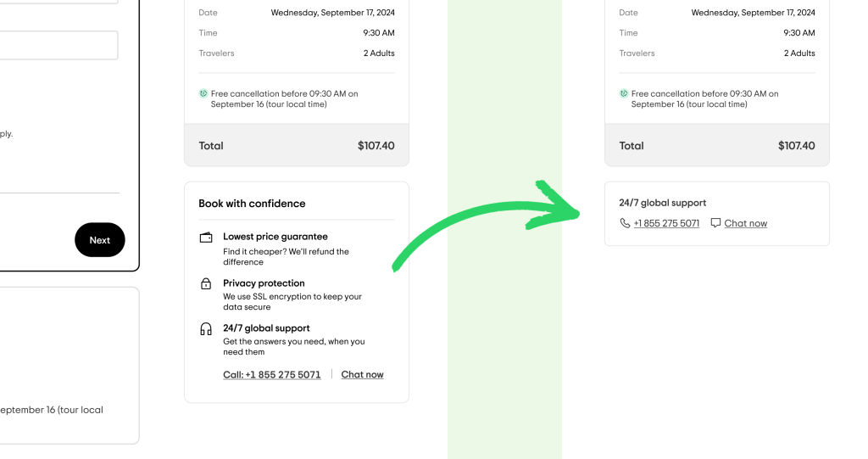Click the padlock icon beside Privacy protection

[x=206, y=283]
